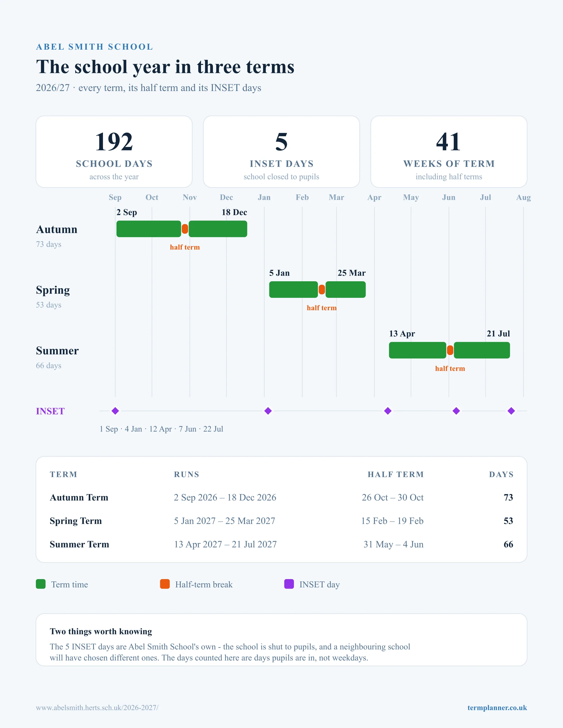This screenshot has width=563, height=728.
Task: Click the last INSET diamond marker for 22 Jul
Action: (x=511, y=411)
